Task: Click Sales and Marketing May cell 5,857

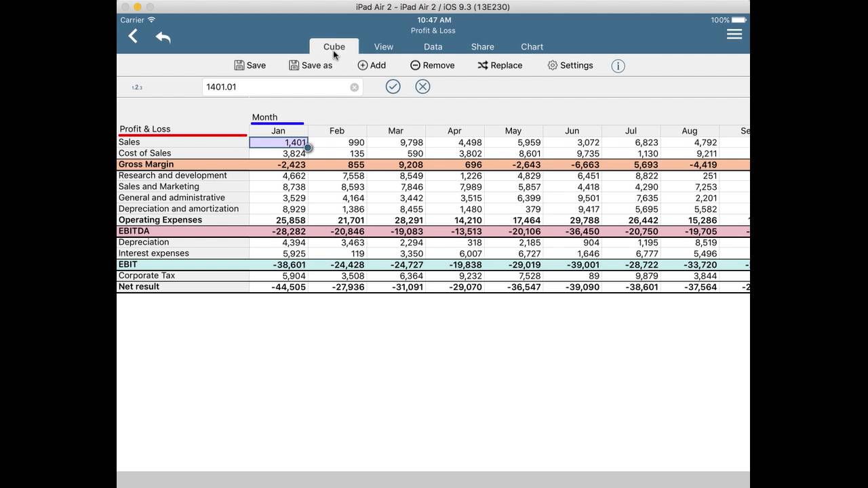Action: (x=513, y=187)
